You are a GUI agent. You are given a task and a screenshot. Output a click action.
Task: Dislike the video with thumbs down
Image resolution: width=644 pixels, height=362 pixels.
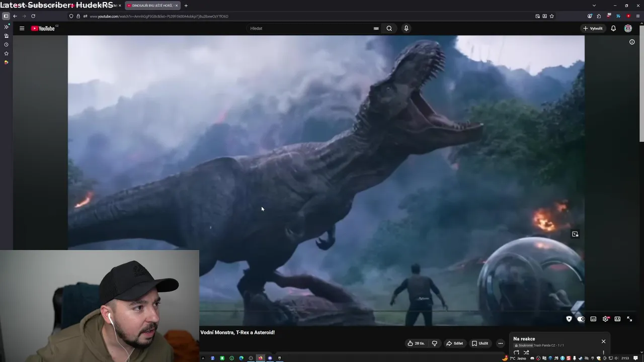[x=435, y=343]
